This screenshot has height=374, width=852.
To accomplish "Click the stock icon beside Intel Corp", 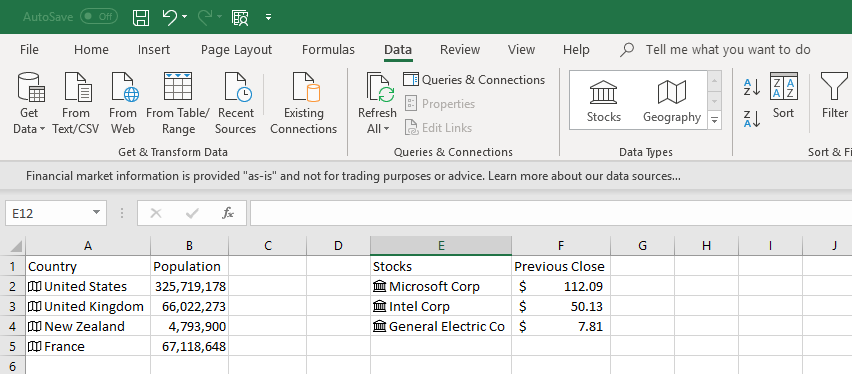I will pyautogui.click(x=380, y=306).
